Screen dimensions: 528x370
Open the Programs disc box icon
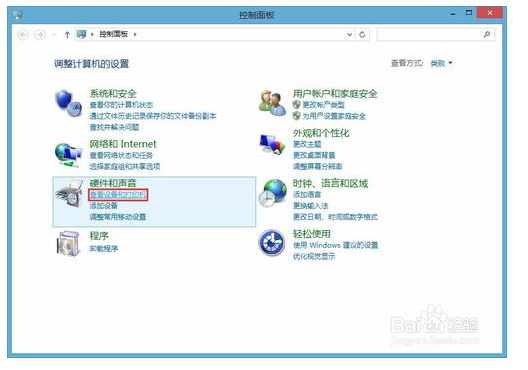[68, 243]
